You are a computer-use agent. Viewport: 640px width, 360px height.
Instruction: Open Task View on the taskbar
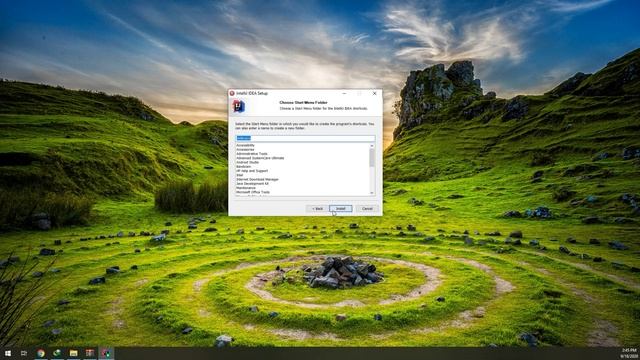click(24, 353)
